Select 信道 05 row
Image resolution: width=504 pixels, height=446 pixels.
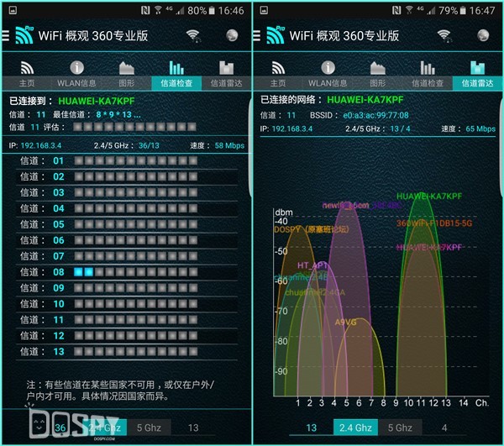127,224
